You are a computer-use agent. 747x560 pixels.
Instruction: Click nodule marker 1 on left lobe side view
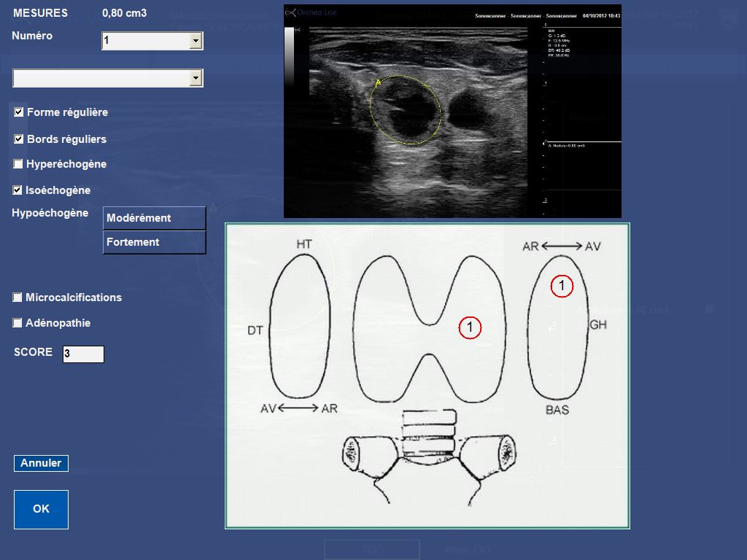pos(562,286)
